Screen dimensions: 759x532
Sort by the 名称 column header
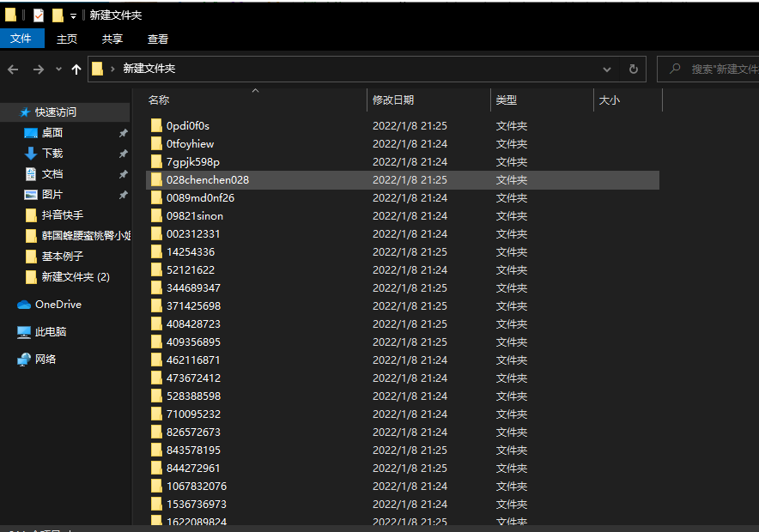(159, 100)
